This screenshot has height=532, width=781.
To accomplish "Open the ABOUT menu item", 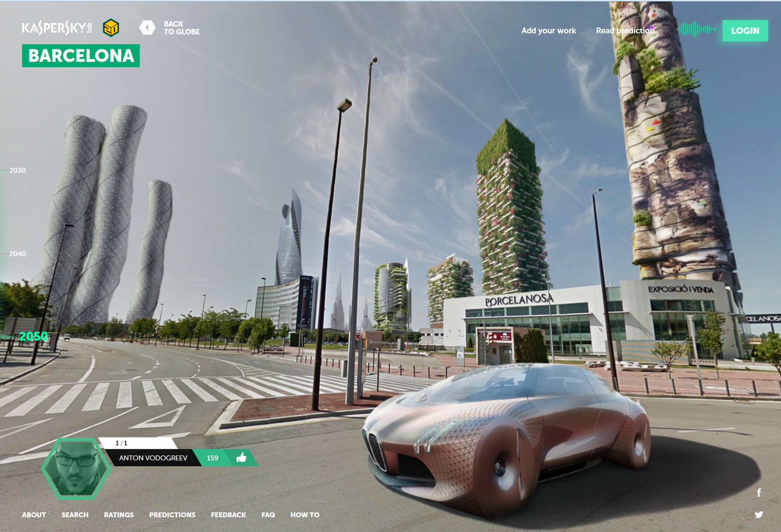I will [x=34, y=515].
